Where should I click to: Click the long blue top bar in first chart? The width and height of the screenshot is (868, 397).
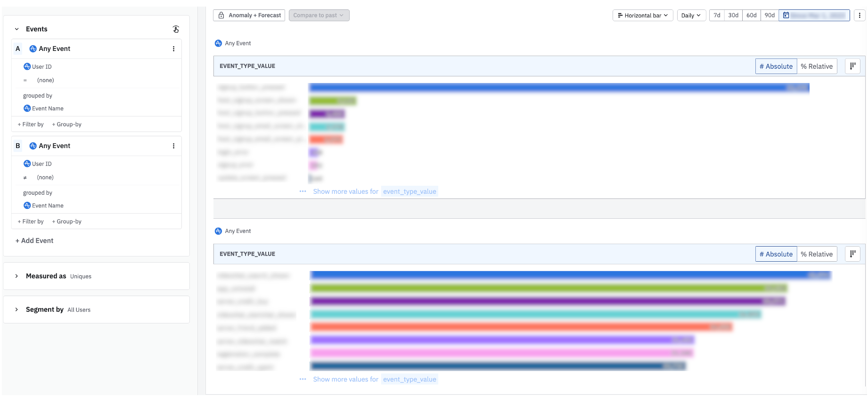(x=559, y=88)
